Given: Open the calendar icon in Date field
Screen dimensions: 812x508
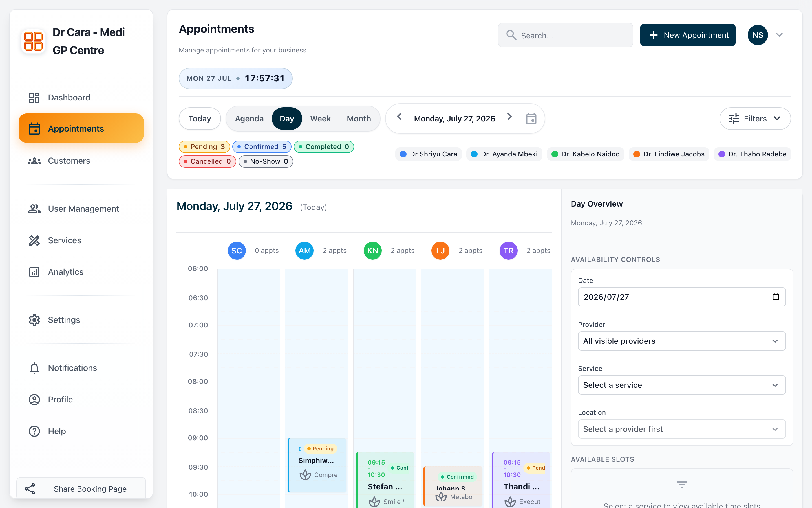Looking at the screenshot, I should coord(776,297).
